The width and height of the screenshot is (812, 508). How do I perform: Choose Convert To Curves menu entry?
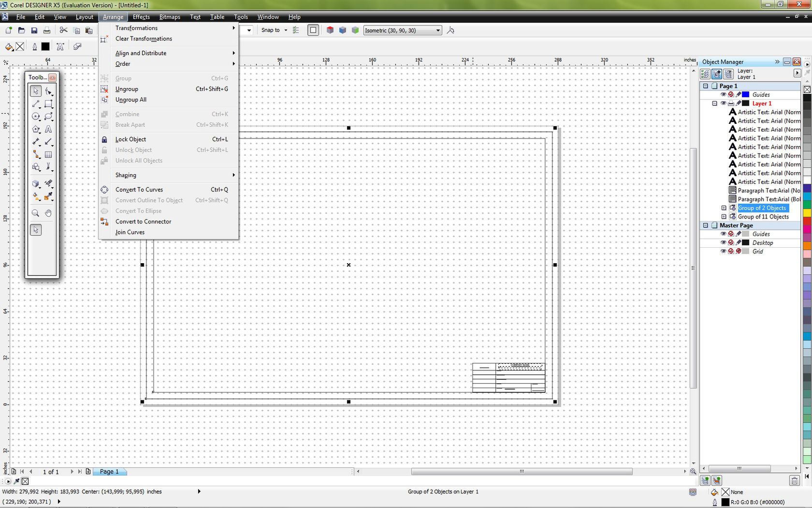click(x=168, y=190)
